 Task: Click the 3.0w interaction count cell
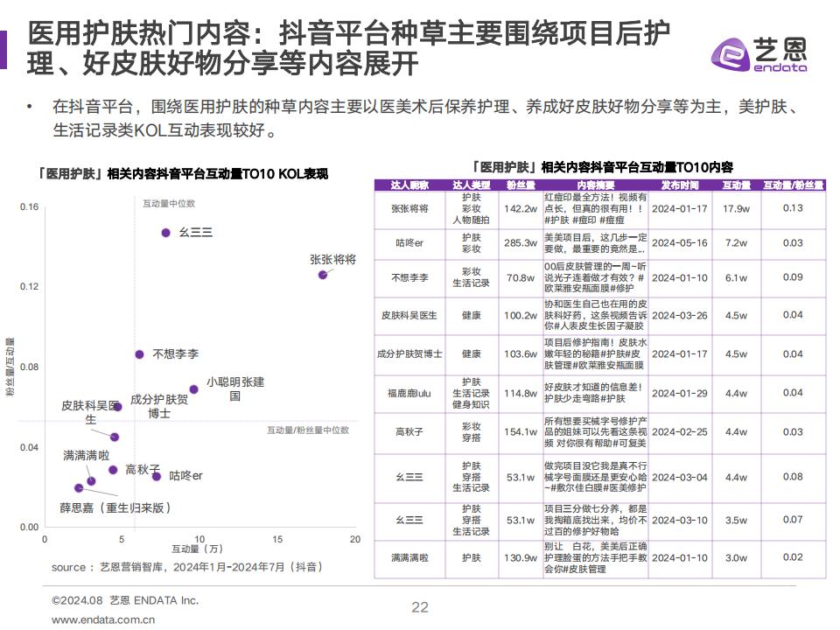[737, 558]
